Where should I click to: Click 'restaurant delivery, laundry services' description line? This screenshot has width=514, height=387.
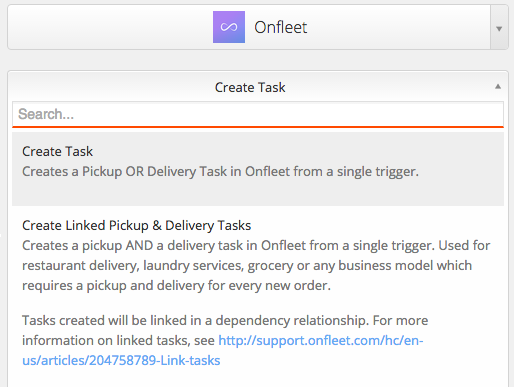point(247,266)
